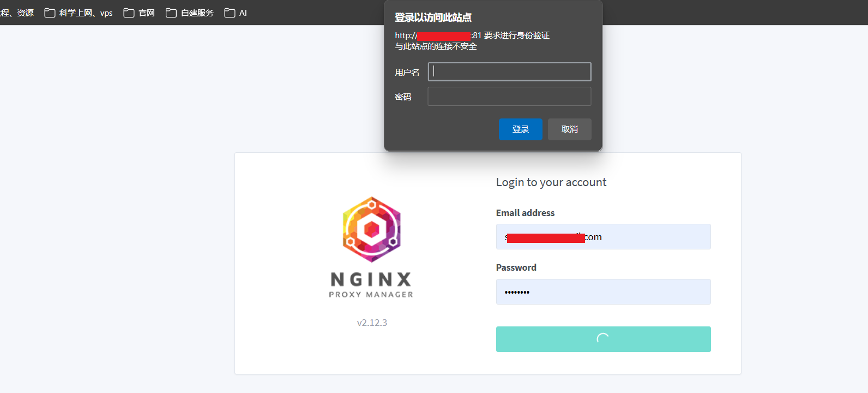Viewport: 868px width, 393px height.
Task: Click the 密码 label in the dialog
Action: click(403, 97)
